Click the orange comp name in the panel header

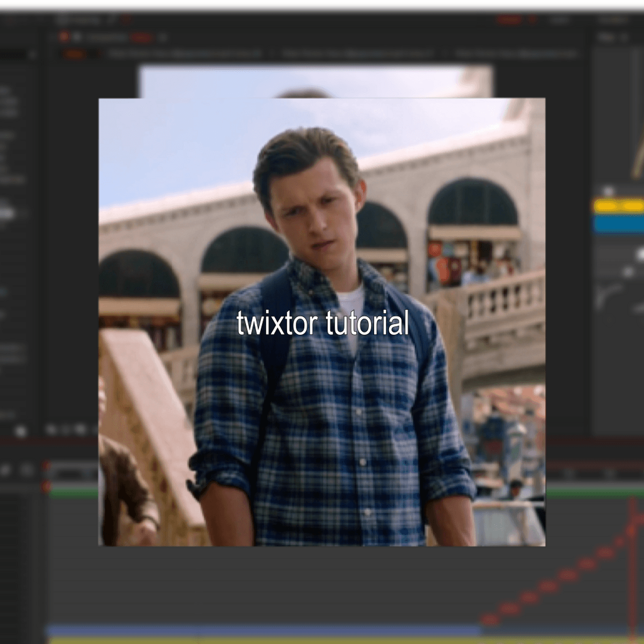(141, 38)
